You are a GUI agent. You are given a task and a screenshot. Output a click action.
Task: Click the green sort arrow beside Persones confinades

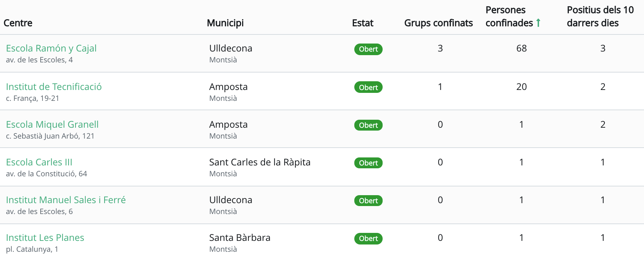[538, 23]
